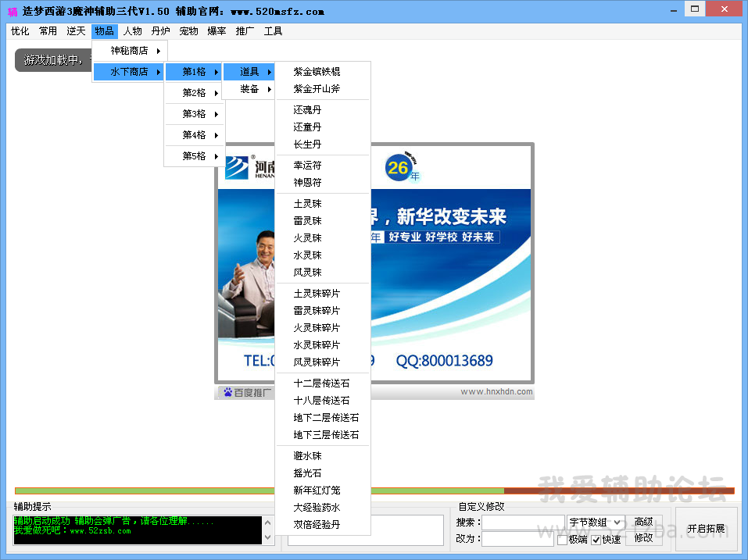The height and width of the screenshot is (560, 748).
Task: Choose 双倍经验丹 menu entry
Action: coord(317,525)
